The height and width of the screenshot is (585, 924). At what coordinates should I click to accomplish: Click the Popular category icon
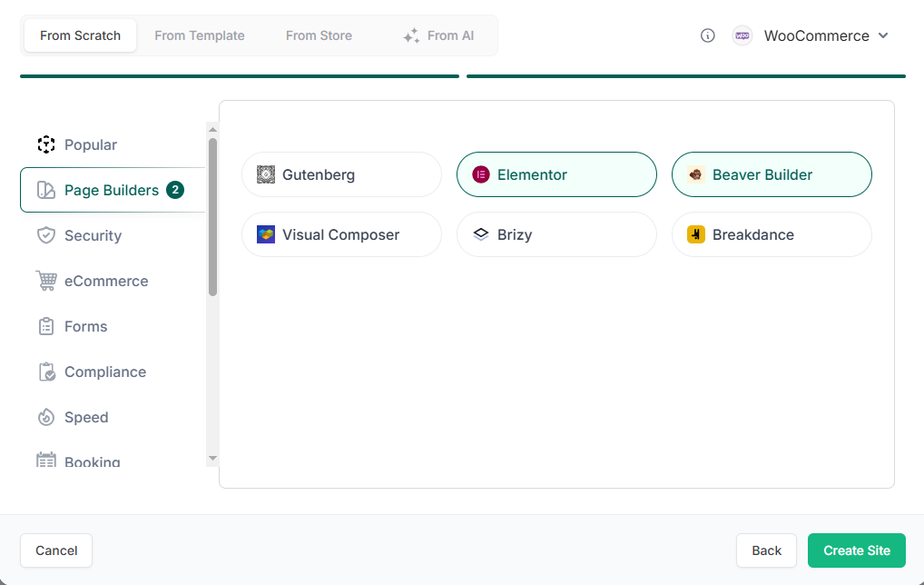point(46,144)
